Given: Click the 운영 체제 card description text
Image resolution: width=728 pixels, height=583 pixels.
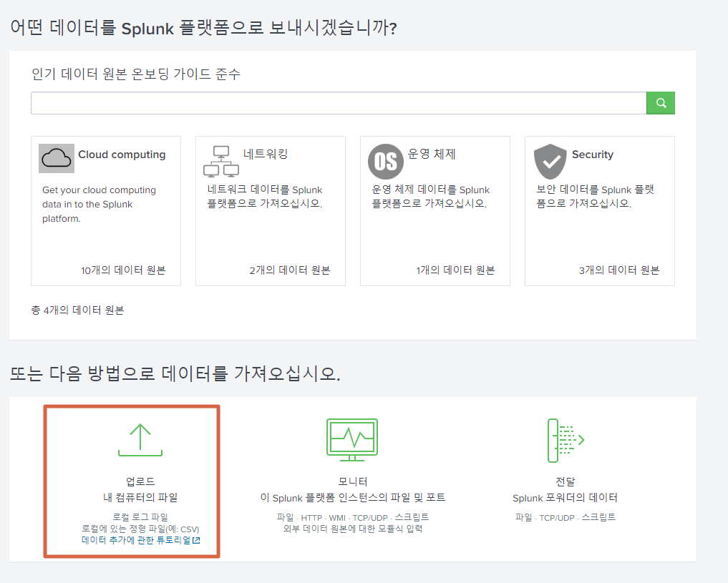Looking at the screenshot, I should tap(430, 197).
